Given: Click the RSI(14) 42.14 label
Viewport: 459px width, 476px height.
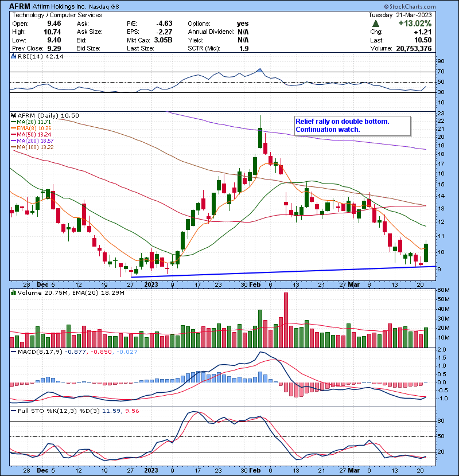Looking at the screenshot, I should coord(40,56).
